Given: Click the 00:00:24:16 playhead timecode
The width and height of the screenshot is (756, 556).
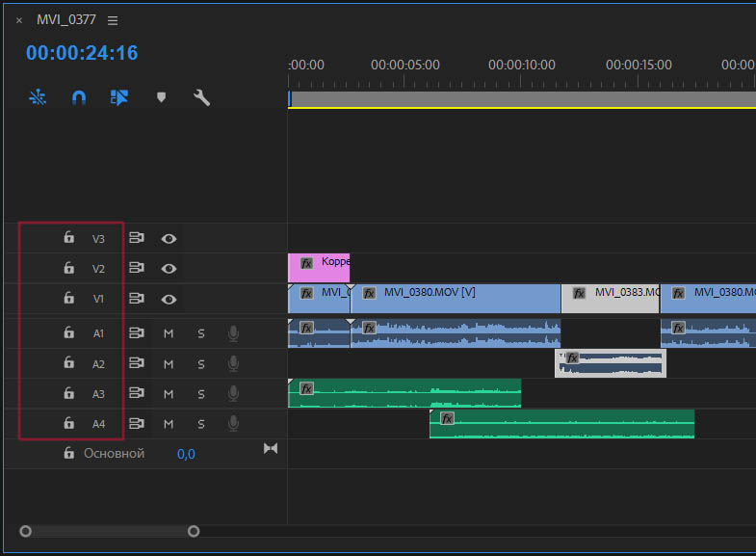Looking at the screenshot, I should 82,53.
